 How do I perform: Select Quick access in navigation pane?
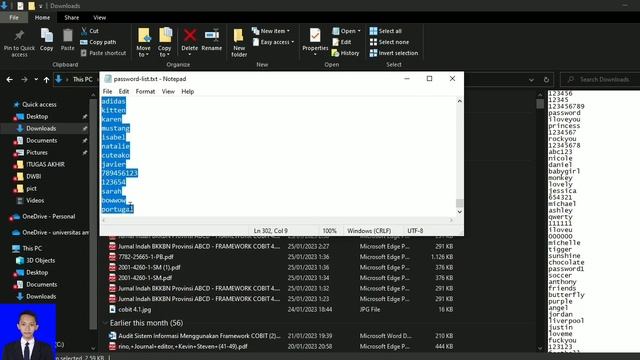(x=39, y=104)
